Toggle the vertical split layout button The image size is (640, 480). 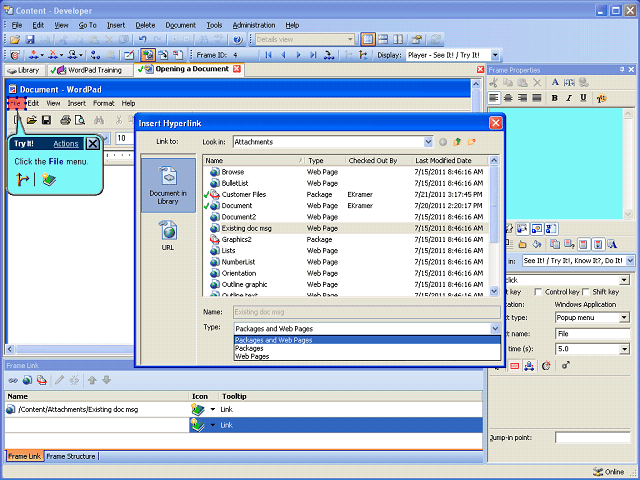tap(398, 40)
